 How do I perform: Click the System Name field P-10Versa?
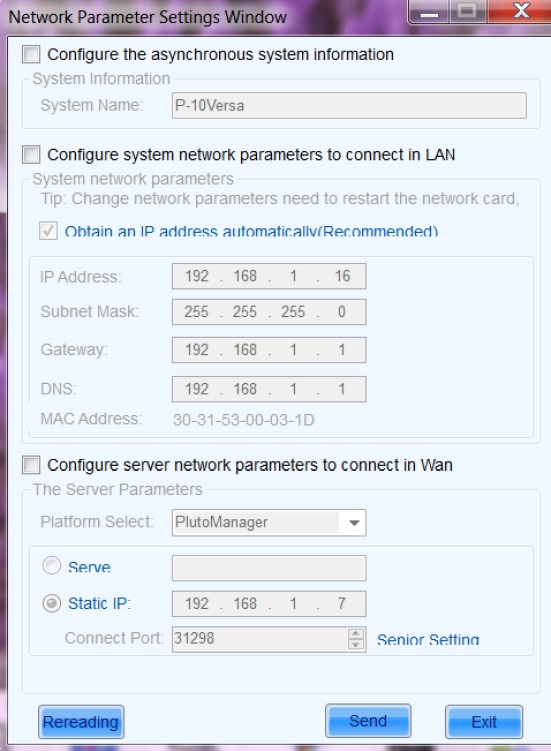[x=349, y=105]
